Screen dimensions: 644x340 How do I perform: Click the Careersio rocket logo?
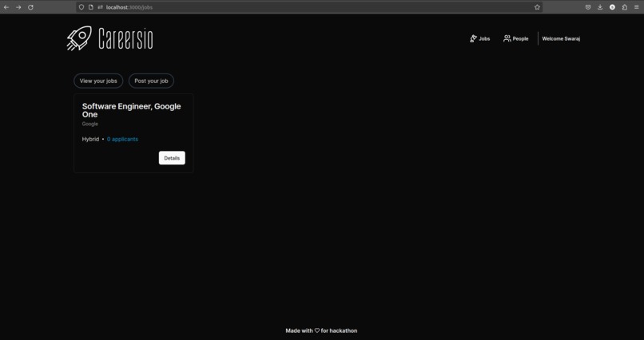(79, 38)
